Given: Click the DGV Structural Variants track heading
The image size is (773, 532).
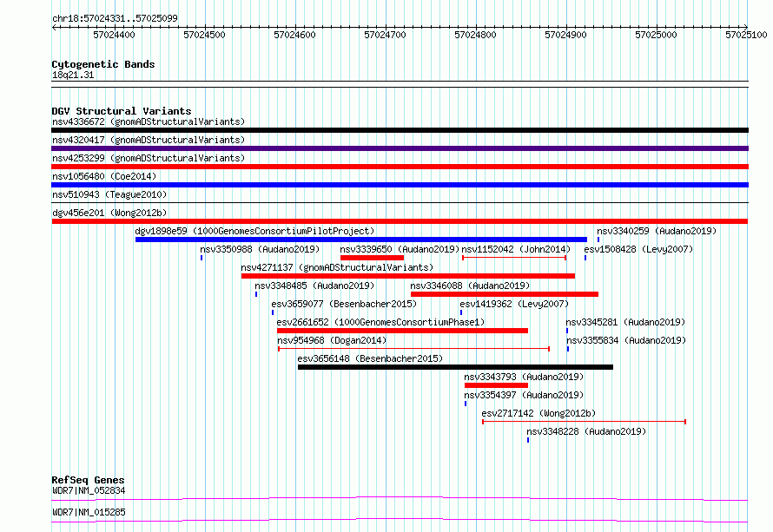Looking at the screenshot, I should [x=122, y=111].
